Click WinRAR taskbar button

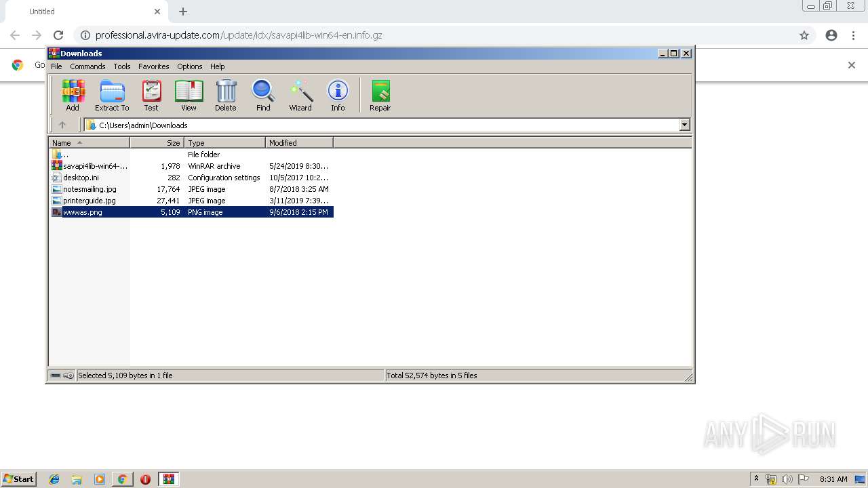pos(168,479)
